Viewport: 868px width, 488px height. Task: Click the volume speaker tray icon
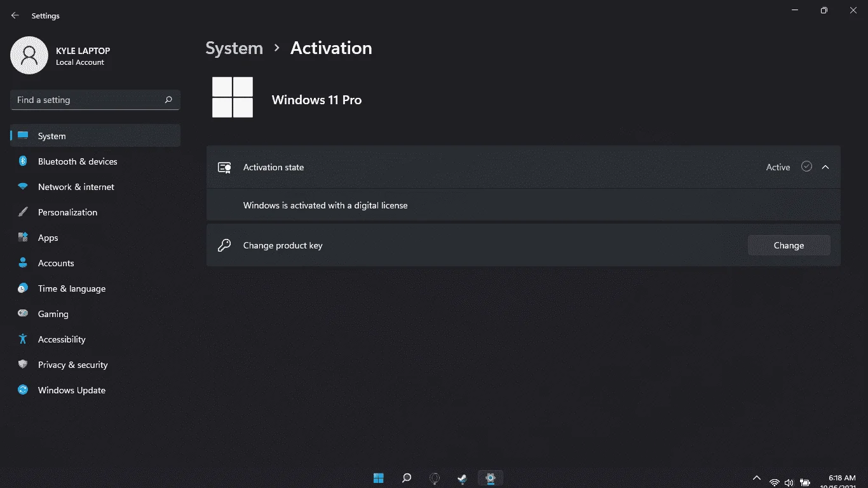click(789, 482)
